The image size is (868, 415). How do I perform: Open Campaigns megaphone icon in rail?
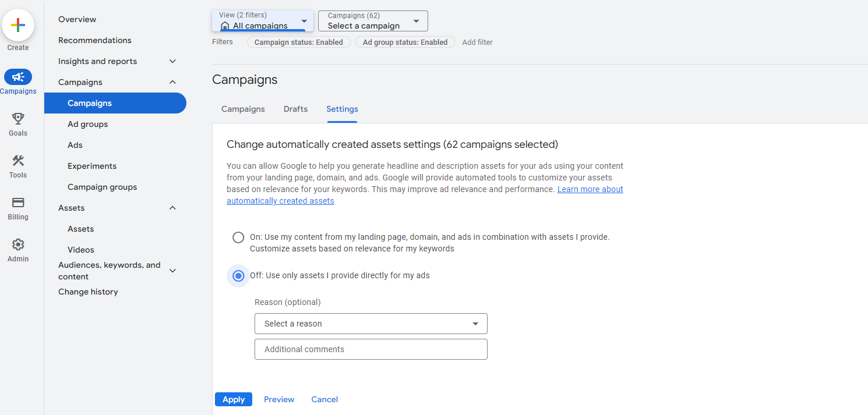(18, 77)
